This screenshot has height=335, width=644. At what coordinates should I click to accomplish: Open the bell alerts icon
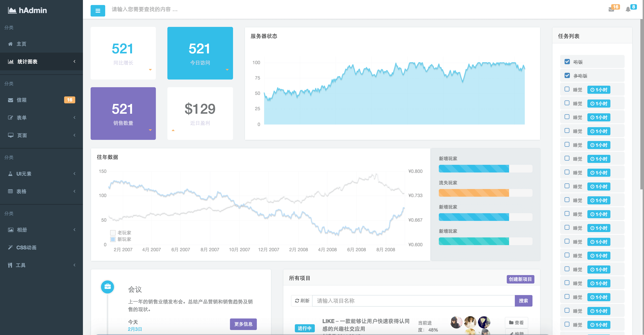click(x=628, y=9)
